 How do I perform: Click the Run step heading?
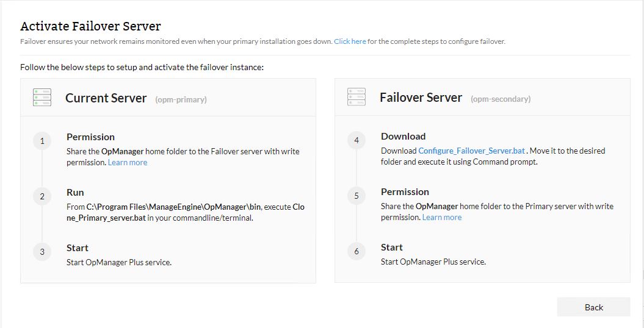tap(75, 192)
